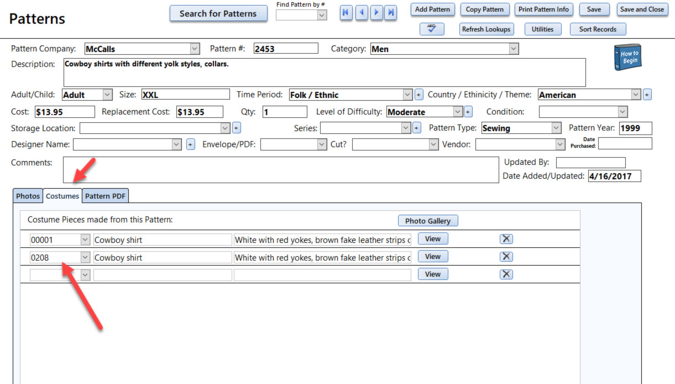This screenshot has width=675, height=384.
Task: Switch to the Pattern PDF tab
Action: pyautogui.click(x=105, y=196)
